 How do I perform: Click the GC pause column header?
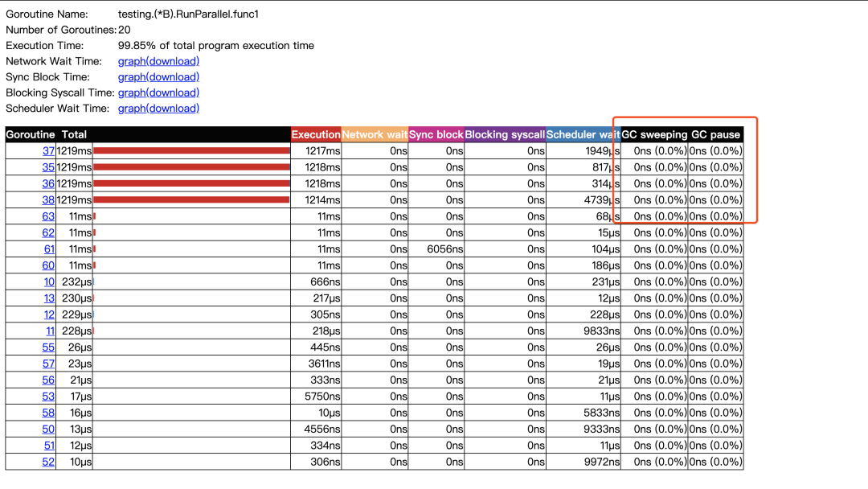716,134
